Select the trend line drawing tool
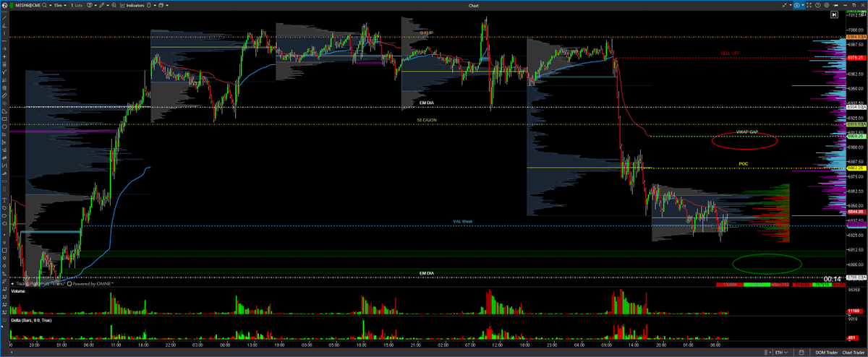The width and height of the screenshot is (868, 357). click(4, 17)
